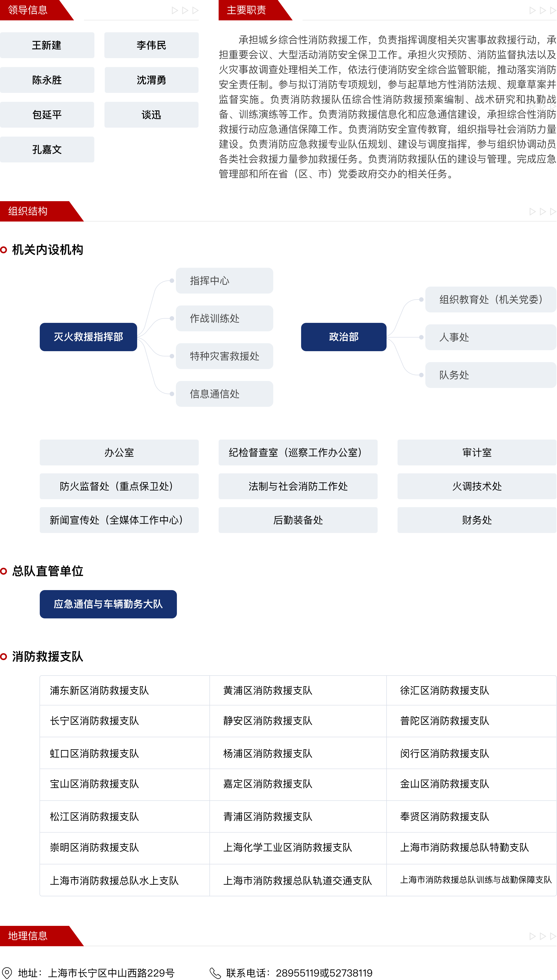The width and height of the screenshot is (557, 980).
Task: Click the 火调技术处 box
Action: click(x=477, y=486)
